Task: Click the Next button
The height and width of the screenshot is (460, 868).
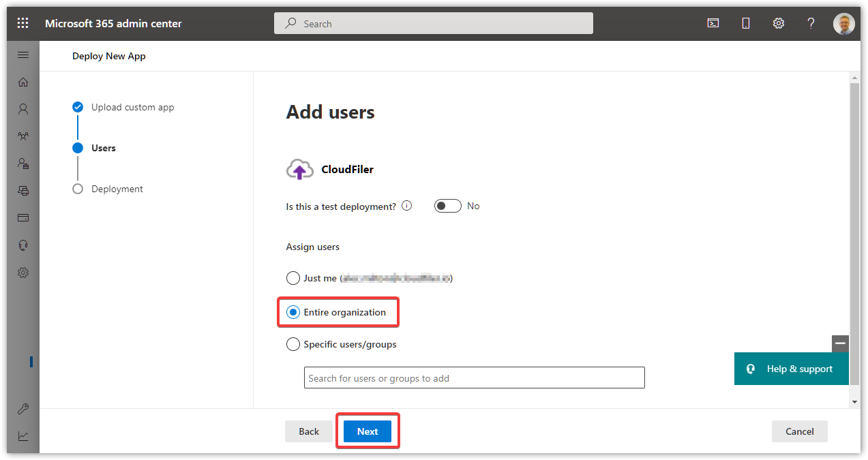Action: coord(368,431)
